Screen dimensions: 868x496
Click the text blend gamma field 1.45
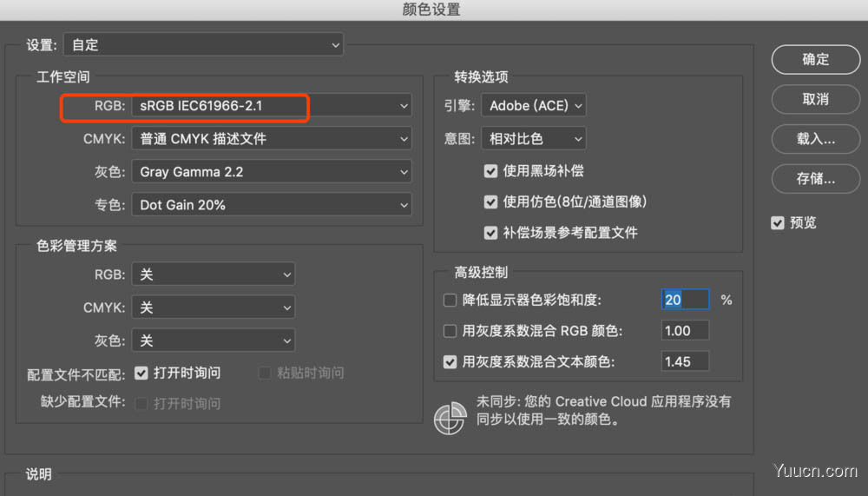click(686, 362)
